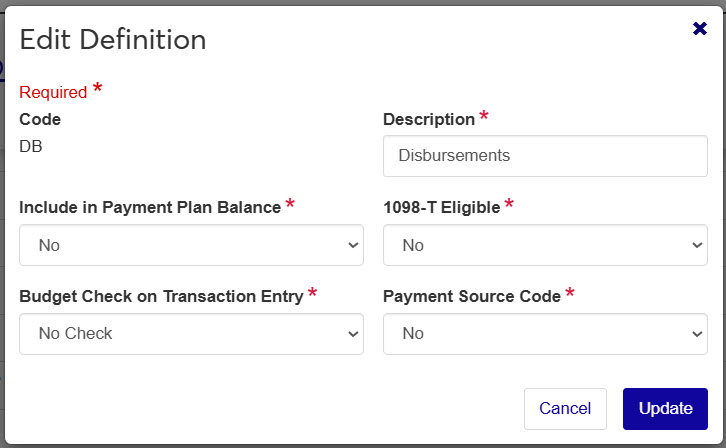Click the Description label text
The width and height of the screenshot is (726, 448).
[x=429, y=119]
